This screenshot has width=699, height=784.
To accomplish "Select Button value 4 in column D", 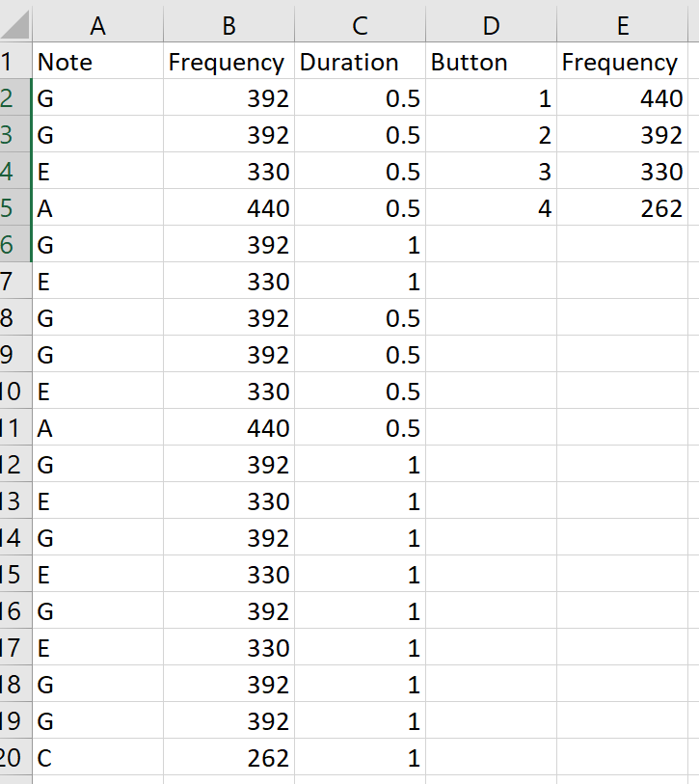I will pos(491,207).
